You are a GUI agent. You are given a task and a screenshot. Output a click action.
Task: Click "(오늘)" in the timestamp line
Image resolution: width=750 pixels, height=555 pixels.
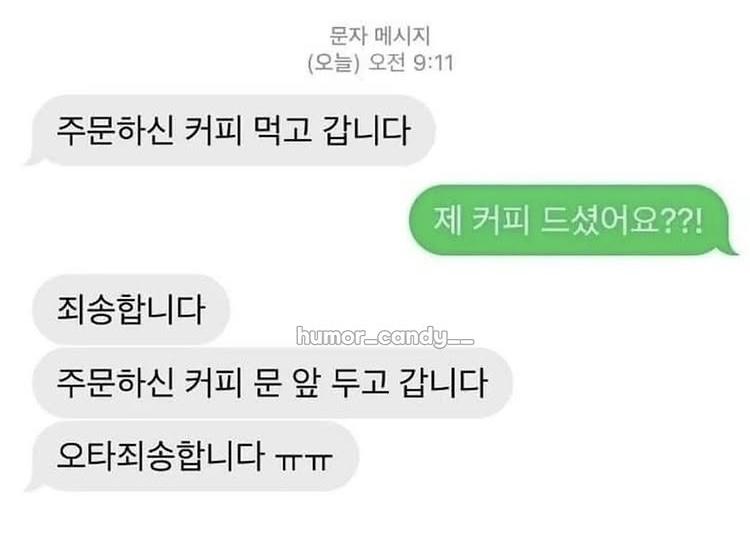tap(333, 63)
